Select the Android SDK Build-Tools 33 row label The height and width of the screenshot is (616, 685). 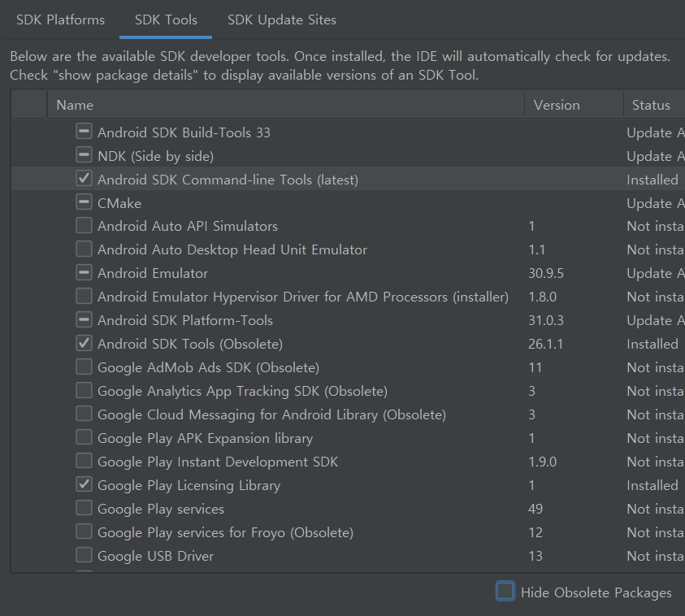(184, 132)
